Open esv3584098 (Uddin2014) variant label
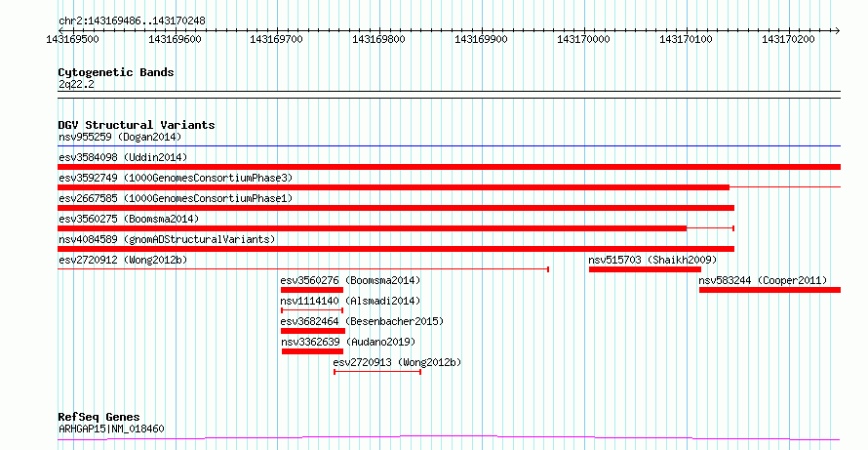The image size is (868, 450). 123,157
